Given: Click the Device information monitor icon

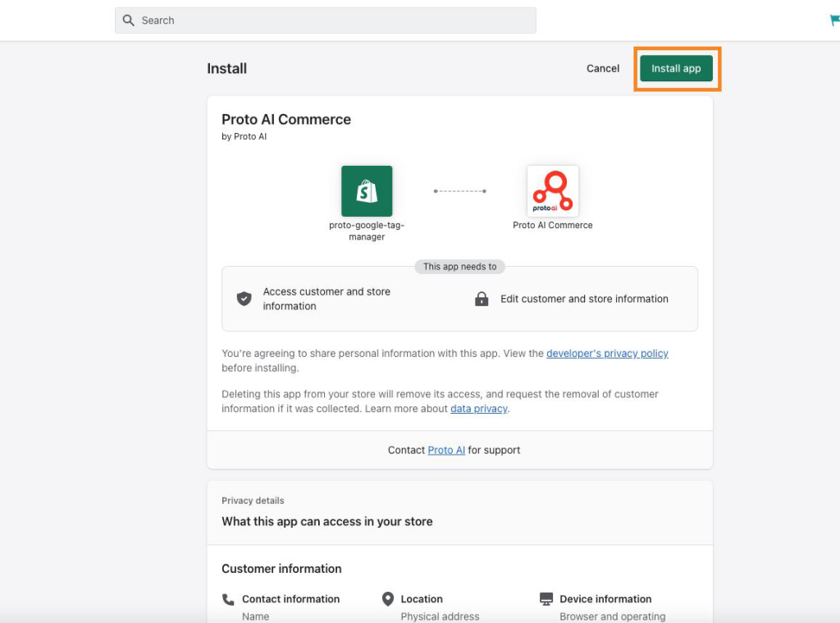Looking at the screenshot, I should click(x=546, y=599).
